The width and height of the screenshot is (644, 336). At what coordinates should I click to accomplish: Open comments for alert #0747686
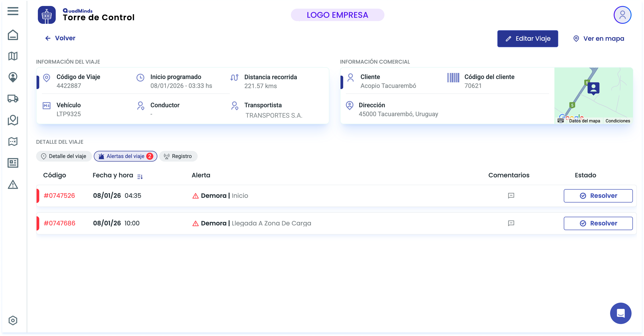pyautogui.click(x=511, y=223)
